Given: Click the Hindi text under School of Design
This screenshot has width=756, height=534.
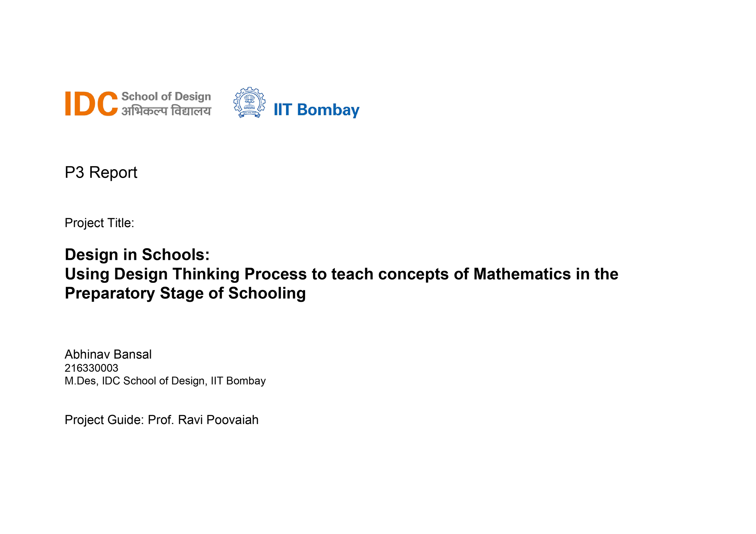Looking at the screenshot, I should click(166, 111).
